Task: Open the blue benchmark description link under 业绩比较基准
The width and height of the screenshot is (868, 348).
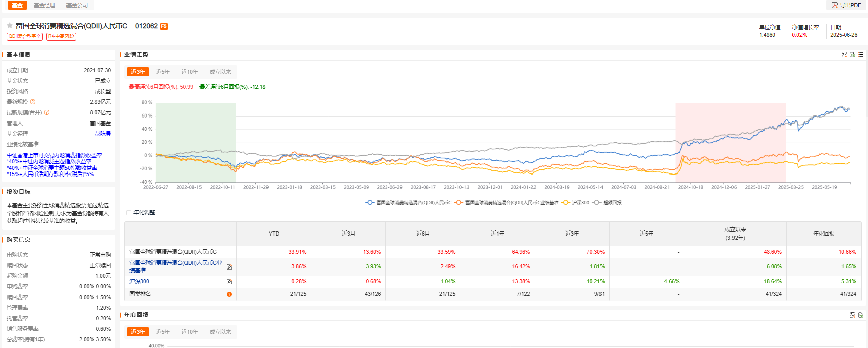Action: [54, 164]
